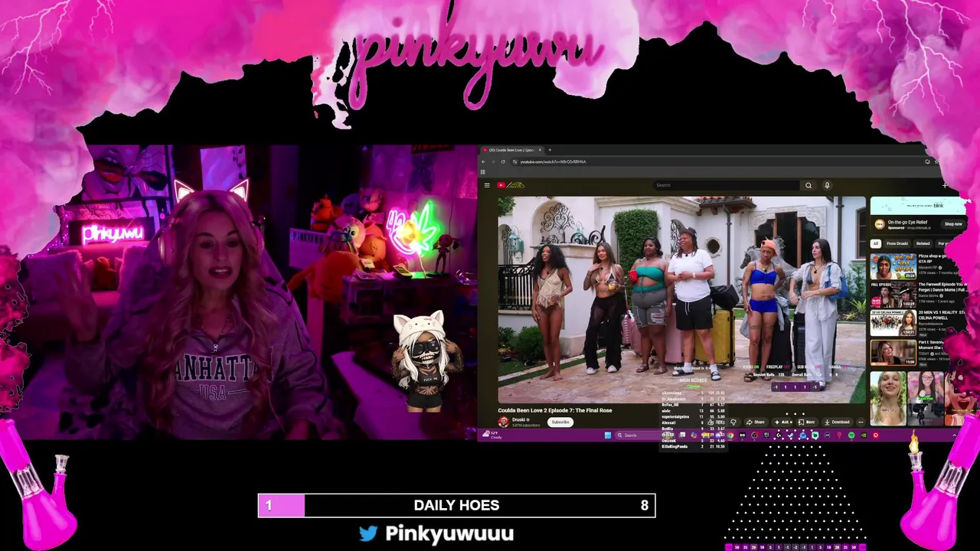Subscribe to the Druski channel
The height and width of the screenshot is (551, 980).
click(560, 422)
